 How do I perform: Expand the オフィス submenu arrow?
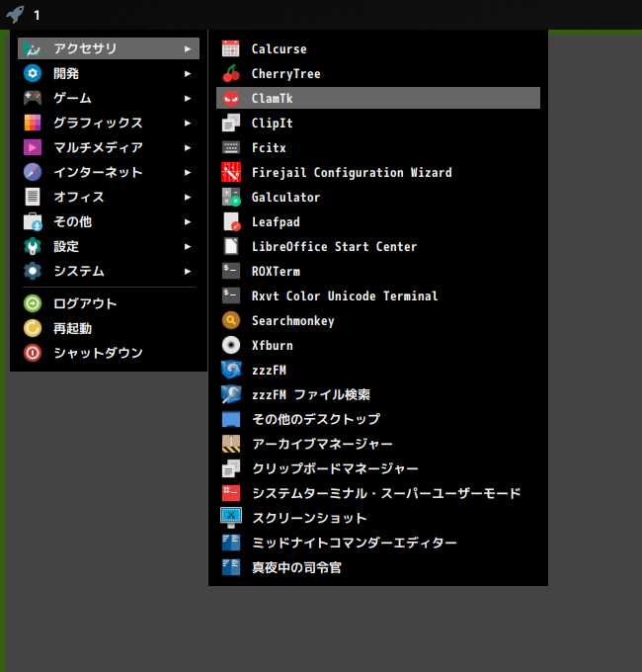(188, 197)
